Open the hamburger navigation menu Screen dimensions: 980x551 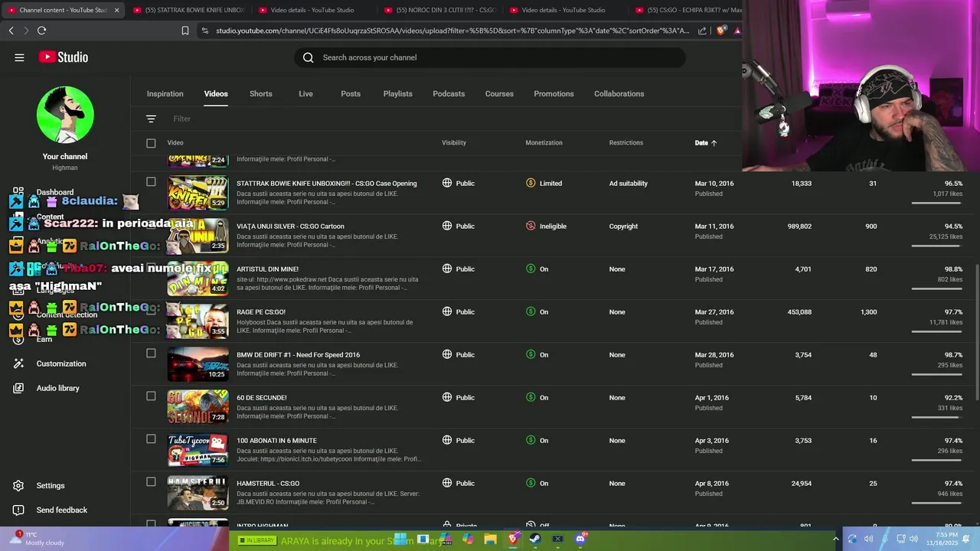[x=19, y=57]
